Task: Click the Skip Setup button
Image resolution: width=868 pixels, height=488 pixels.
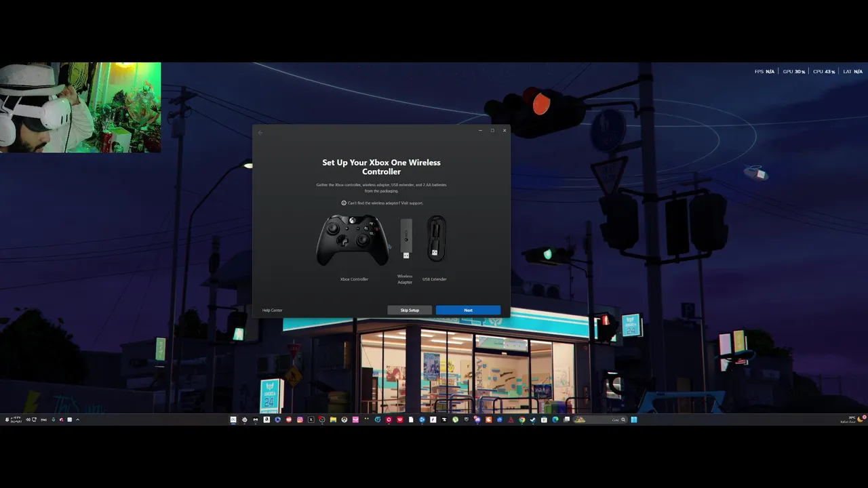Action: [x=410, y=310]
